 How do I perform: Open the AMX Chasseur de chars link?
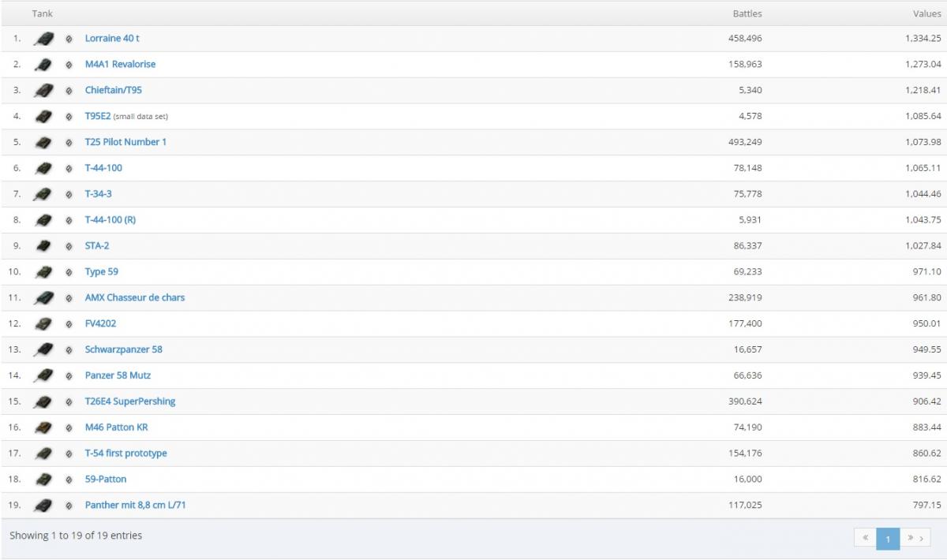click(x=135, y=297)
